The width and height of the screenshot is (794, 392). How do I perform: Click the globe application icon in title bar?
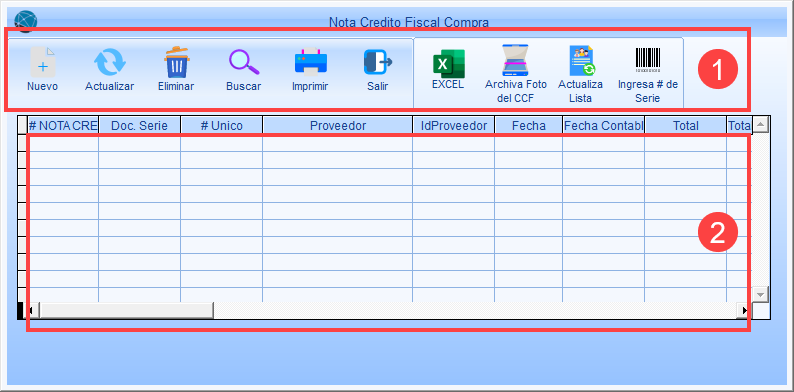tap(25, 20)
